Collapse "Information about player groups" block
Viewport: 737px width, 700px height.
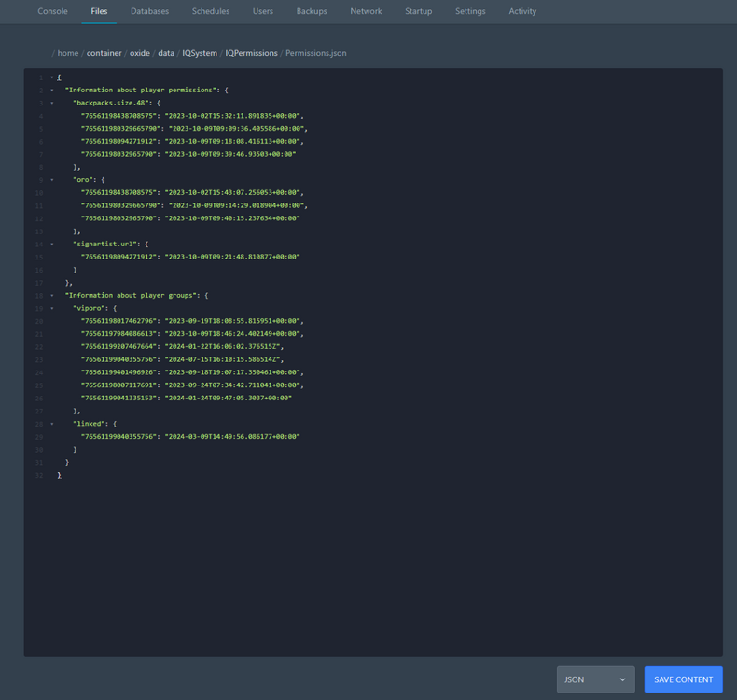(x=52, y=296)
